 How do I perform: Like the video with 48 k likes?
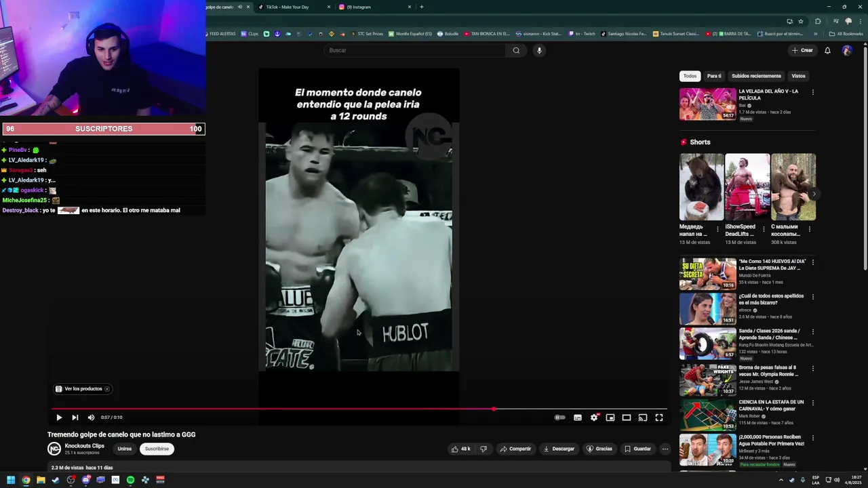460,449
